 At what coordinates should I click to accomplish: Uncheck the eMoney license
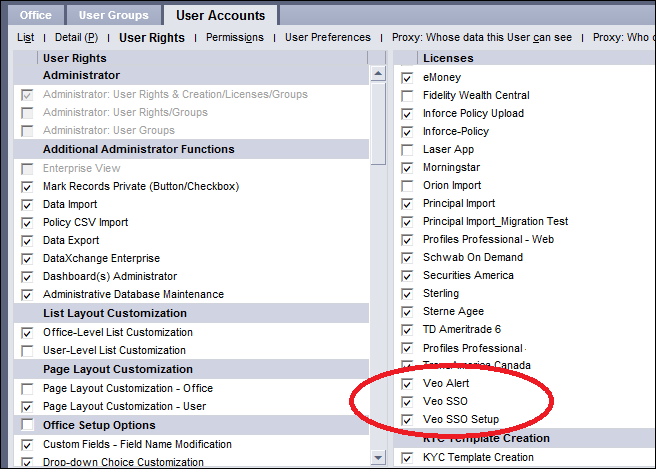[x=407, y=78]
